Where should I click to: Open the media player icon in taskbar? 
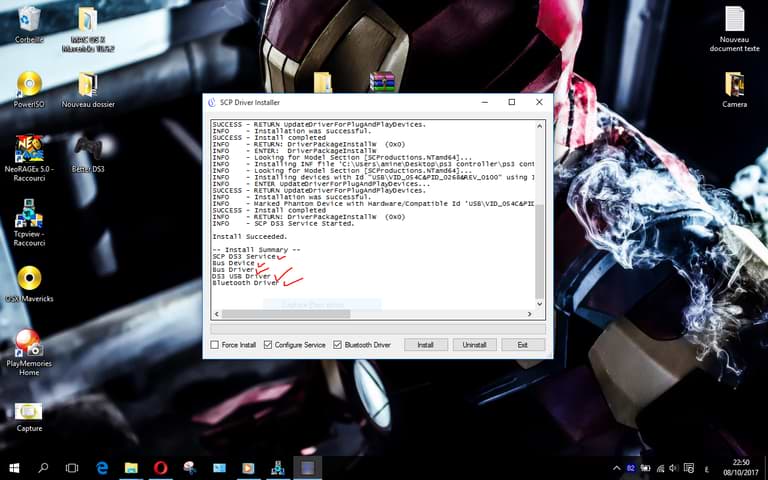pos(248,468)
